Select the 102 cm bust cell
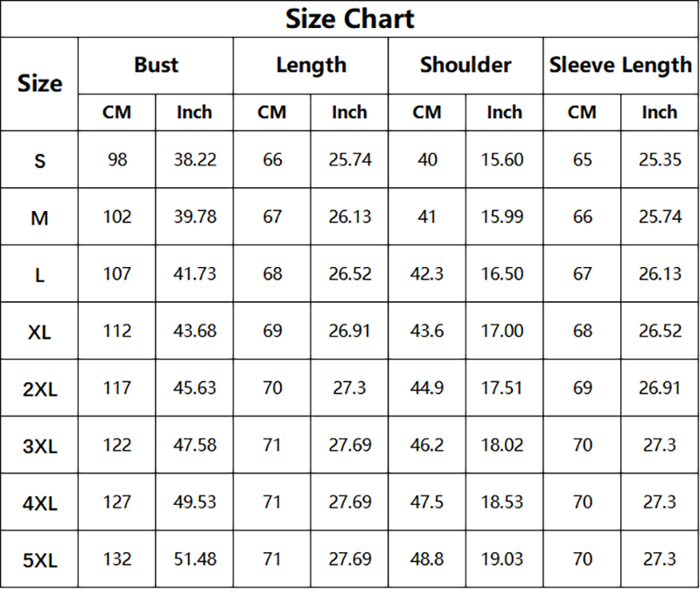This screenshot has width=700, height=589. [116, 217]
